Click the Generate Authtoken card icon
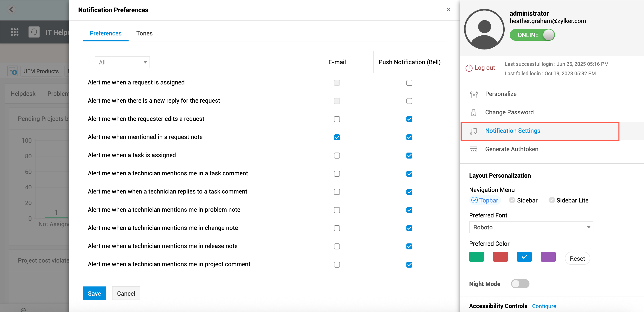The width and height of the screenshot is (644, 312). point(473,149)
